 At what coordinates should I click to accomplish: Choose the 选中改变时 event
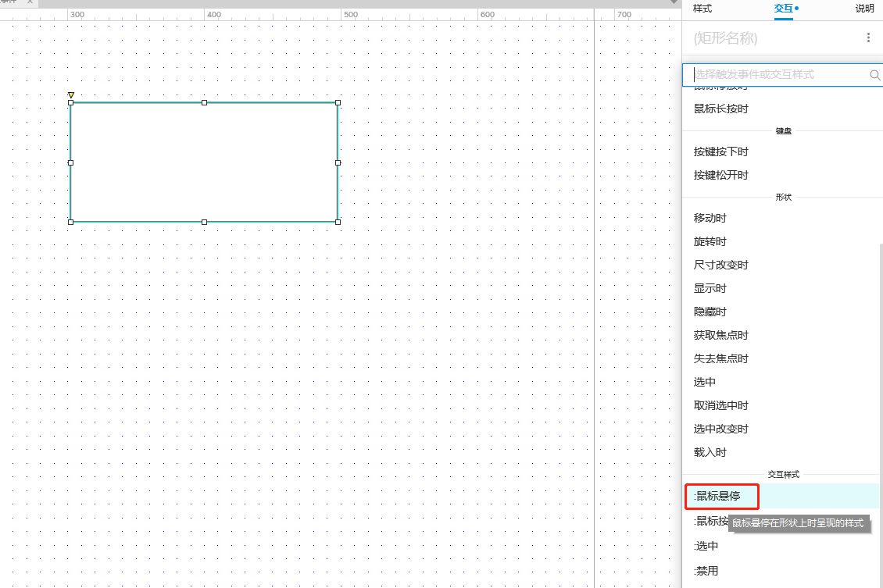pos(720,429)
